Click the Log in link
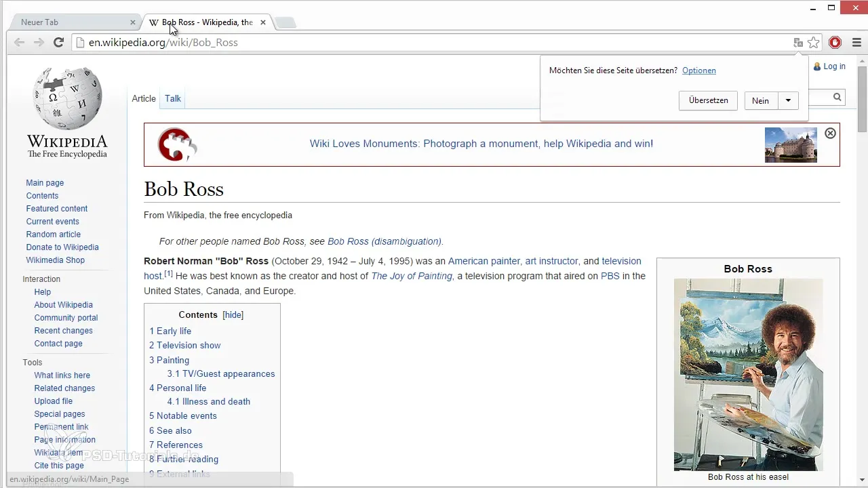 [x=834, y=66]
